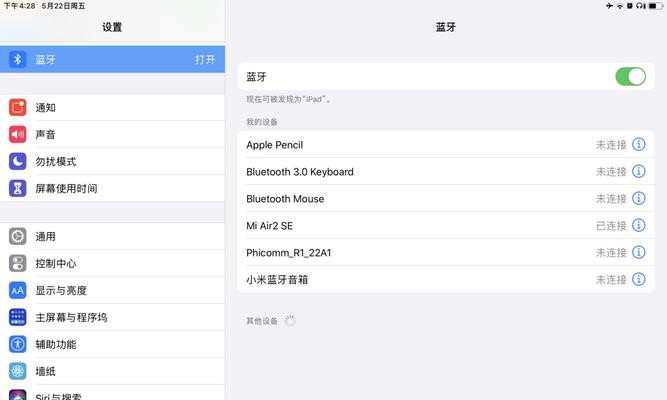Screen dimensions: 667x400
Task: Click the 打开 status in sidebar
Action: [x=205, y=60]
